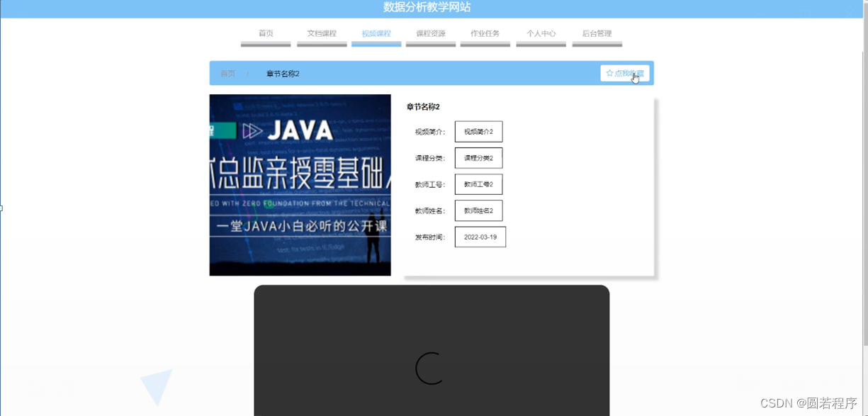Screen dimensions: 868x416
Task: Open the 课程资源 menu item
Action: tap(430, 33)
